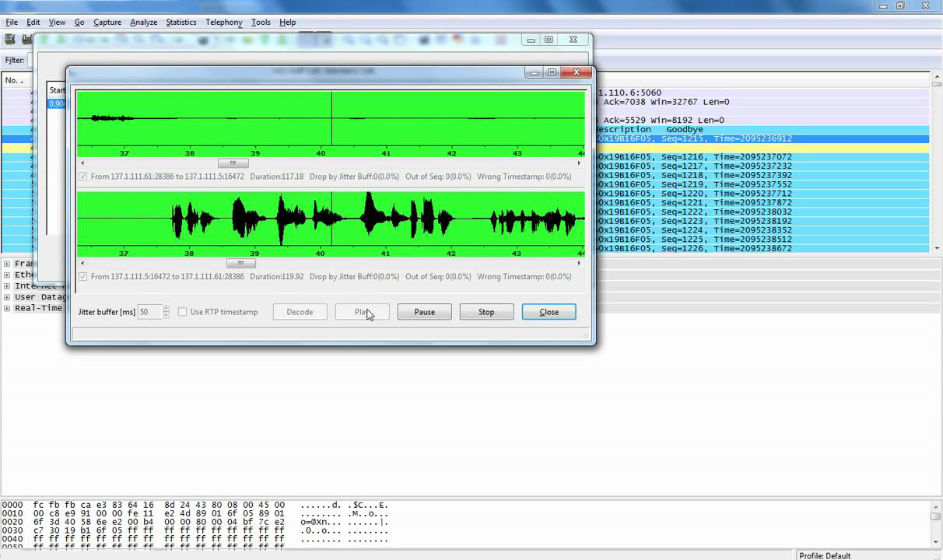This screenshot has width=943, height=560.
Task: Maximize the VoIP Calls window behind
Action: click(549, 40)
